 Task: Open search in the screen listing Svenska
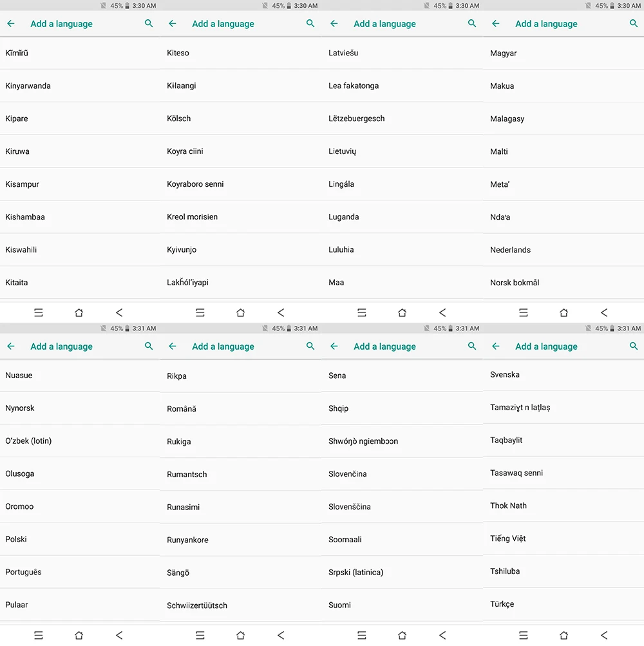(633, 346)
